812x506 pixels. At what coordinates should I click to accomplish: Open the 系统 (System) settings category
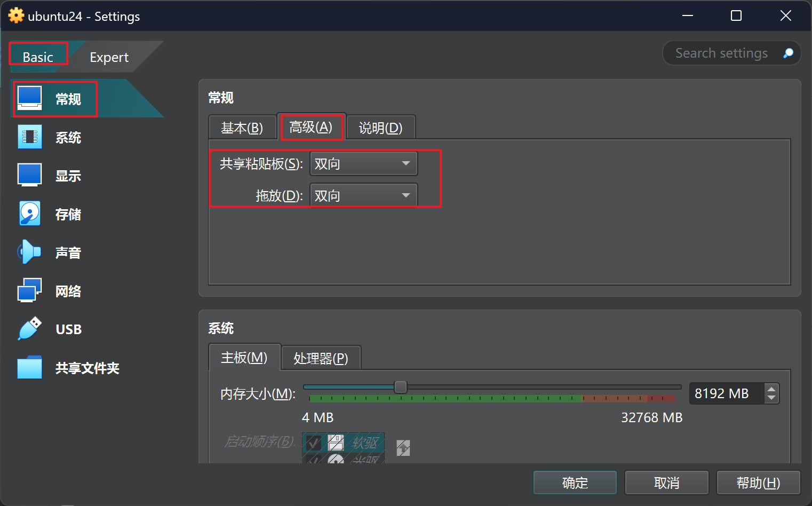68,138
